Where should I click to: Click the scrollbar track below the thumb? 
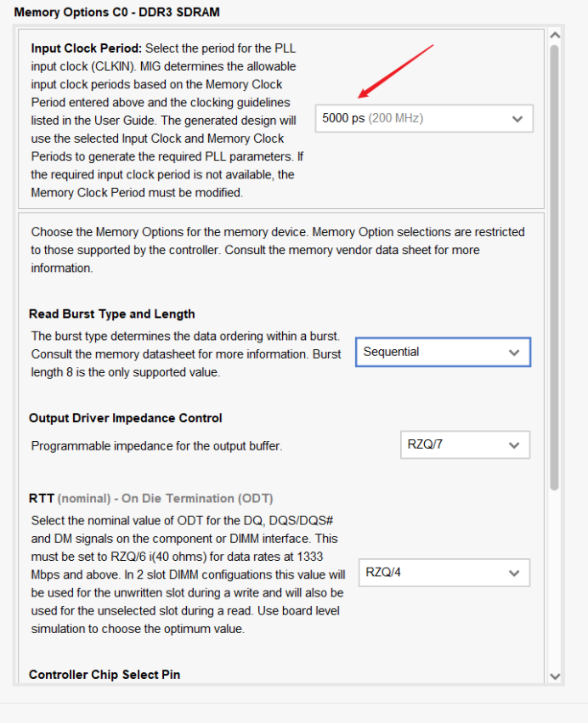click(x=555, y=578)
